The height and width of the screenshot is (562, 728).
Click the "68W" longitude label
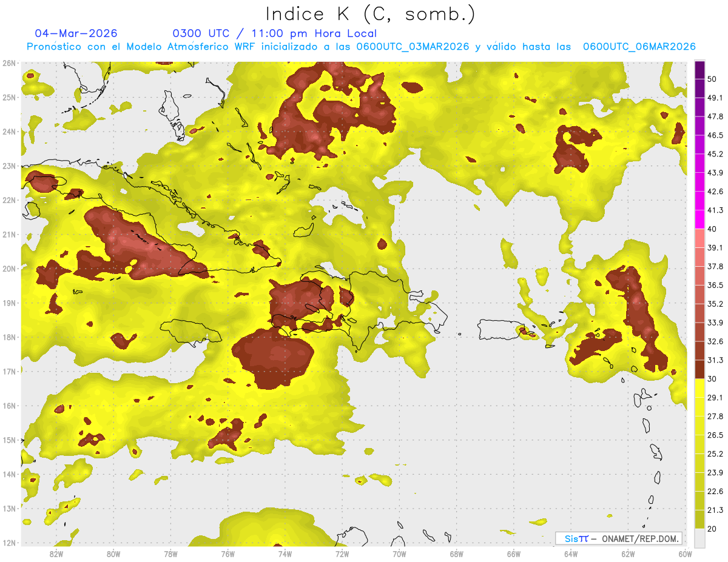pyautogui.click(x=457, y=554)
